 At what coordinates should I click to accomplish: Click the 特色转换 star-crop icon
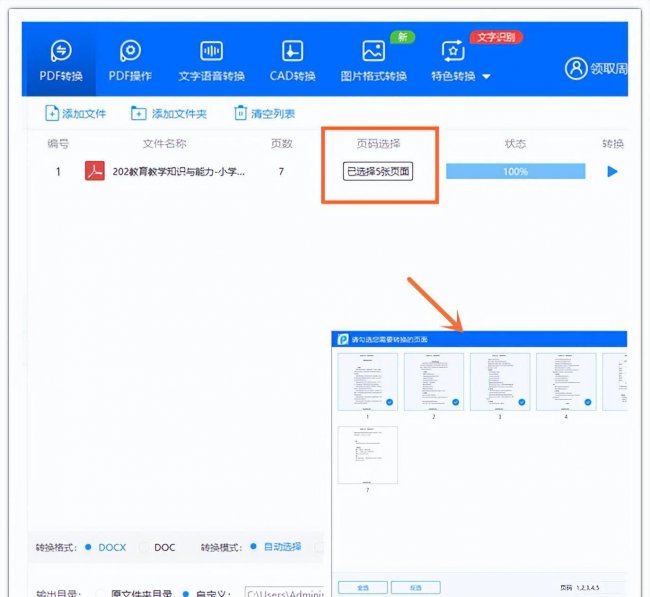coord(453,51)
